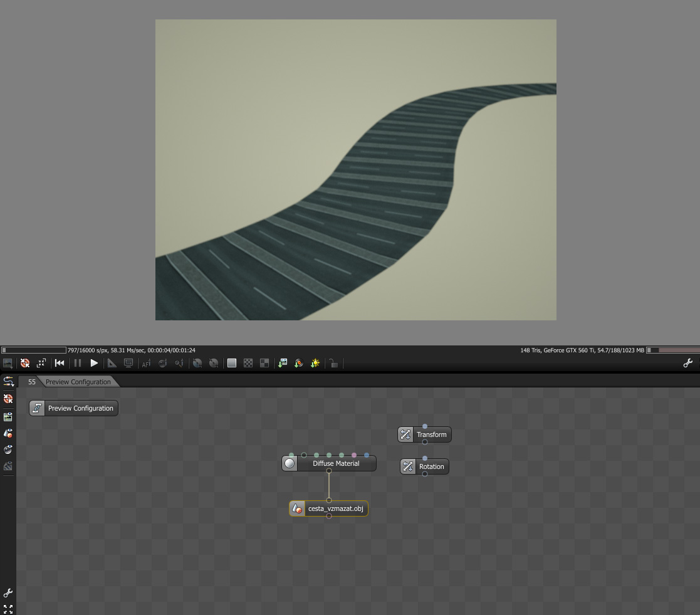Click the monitor viewport resolution icon
The image size is (700, 615).
click(x=128, y=363)
